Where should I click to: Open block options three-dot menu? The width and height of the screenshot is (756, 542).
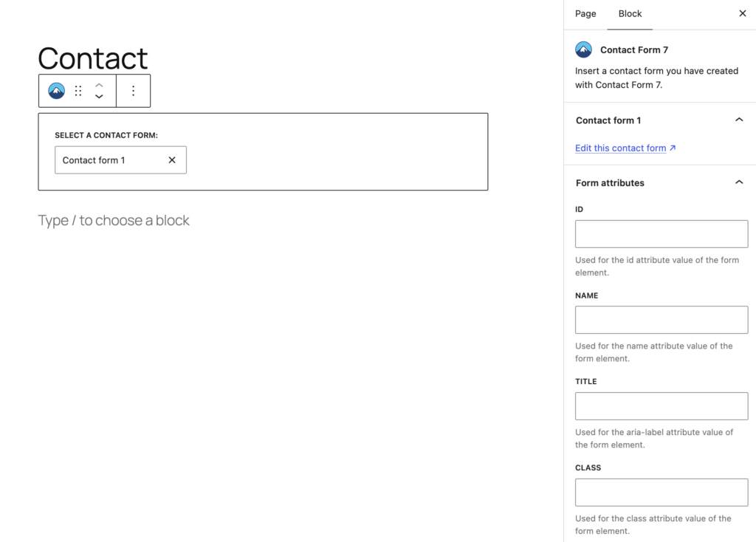134,91
